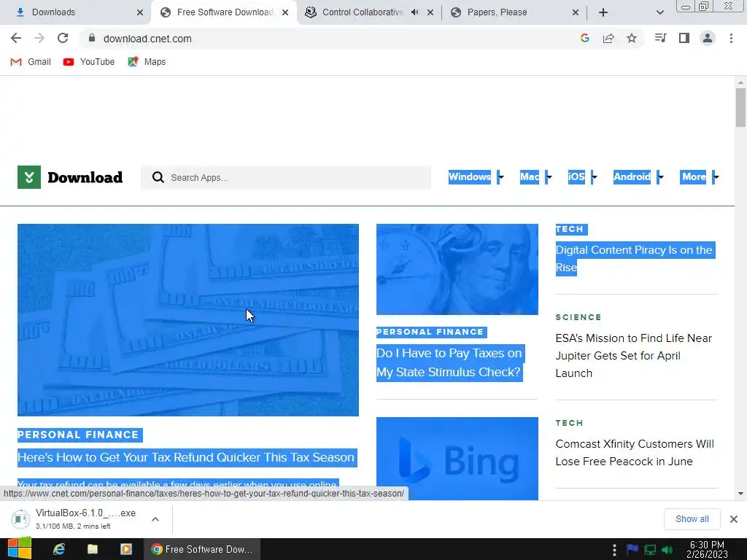Click the green Download logo icon
Image resolution: width=747 pixels, height=560 pixels.
(29, 177)
